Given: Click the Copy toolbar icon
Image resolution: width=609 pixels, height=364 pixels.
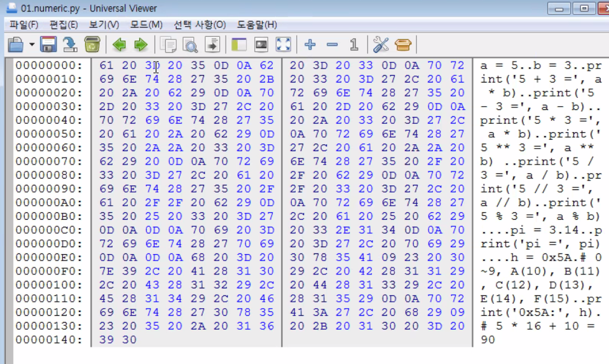Looking at the screenshot, I should click(168, 44).
